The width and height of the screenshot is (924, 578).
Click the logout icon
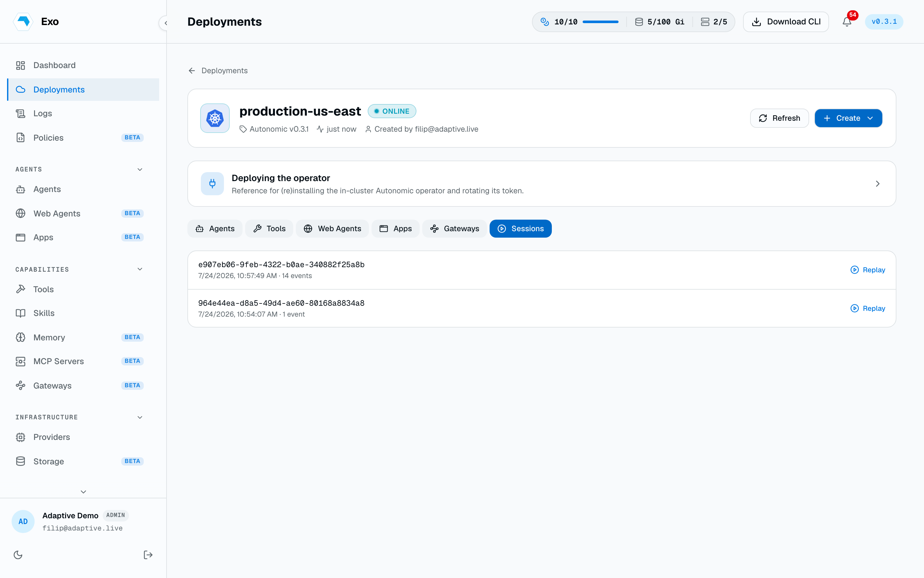click(148, 555)
